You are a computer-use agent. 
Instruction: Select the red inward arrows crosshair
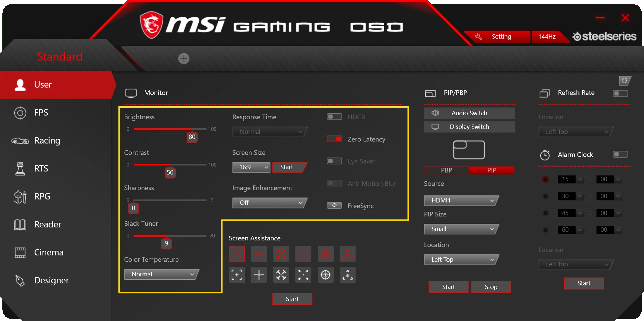(281, 254)
